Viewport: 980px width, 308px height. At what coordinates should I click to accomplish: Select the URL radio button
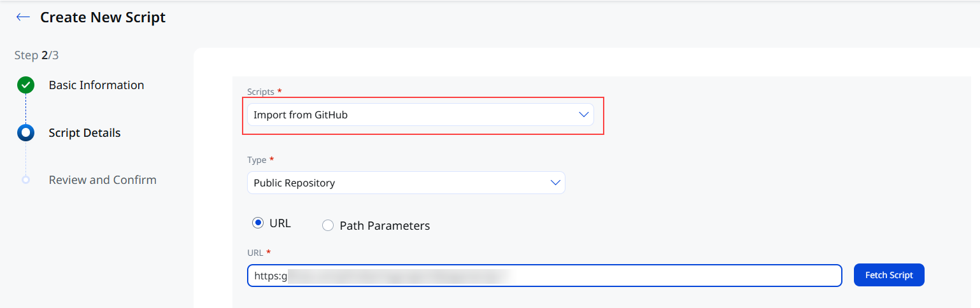coord(258,223)
